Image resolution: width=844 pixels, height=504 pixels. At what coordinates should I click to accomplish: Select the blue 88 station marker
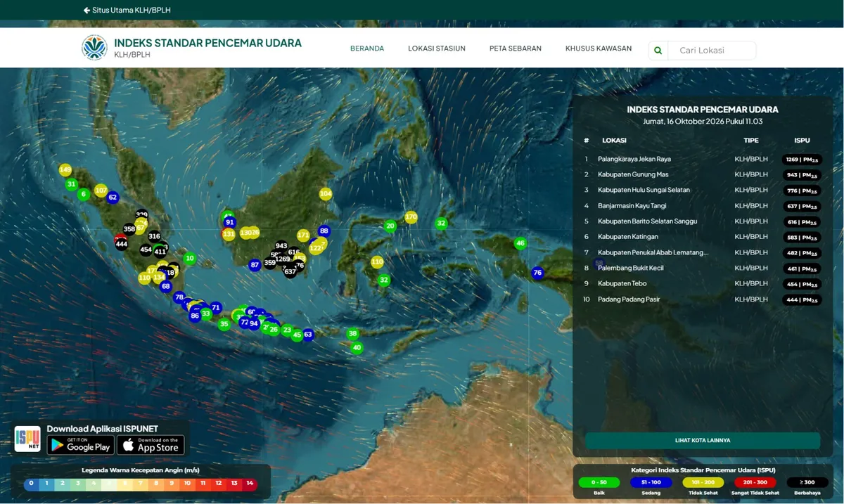[x=324, y=231]
